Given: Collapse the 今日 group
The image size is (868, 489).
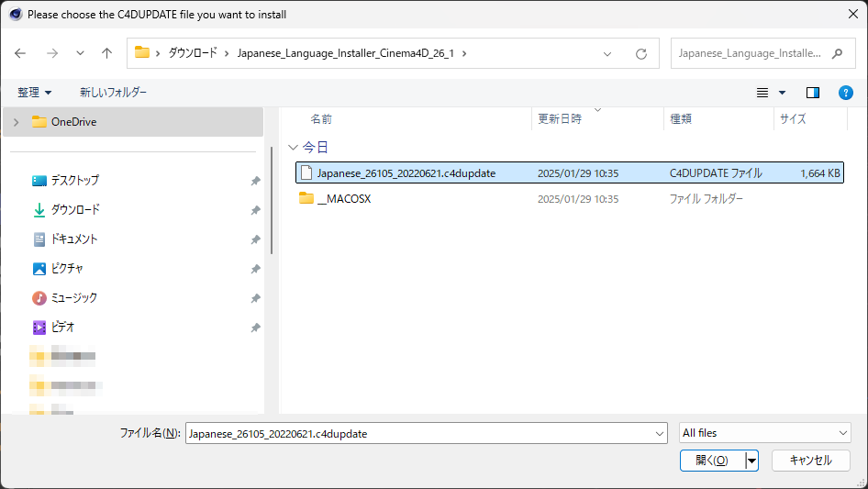Looking at the screenshot, I should tap(293, 148).
